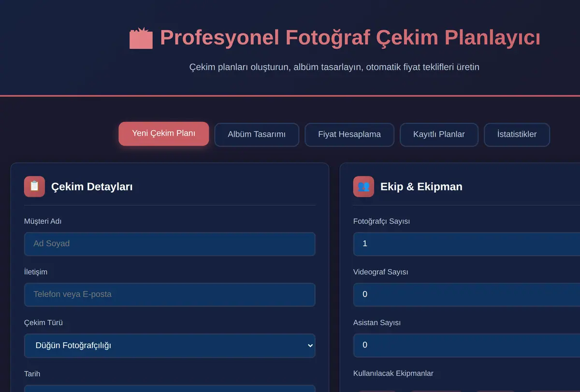The height and width of the screenshot is (392, 580).
Task: Select the Videograf Sayısı number field
Action: click(466, 295)
